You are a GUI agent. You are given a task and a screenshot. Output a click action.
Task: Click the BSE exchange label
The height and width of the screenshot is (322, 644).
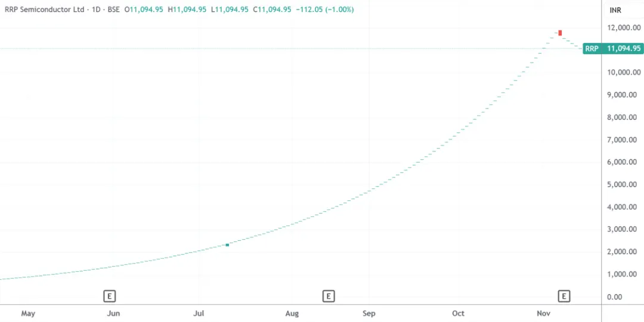point(113,10)
